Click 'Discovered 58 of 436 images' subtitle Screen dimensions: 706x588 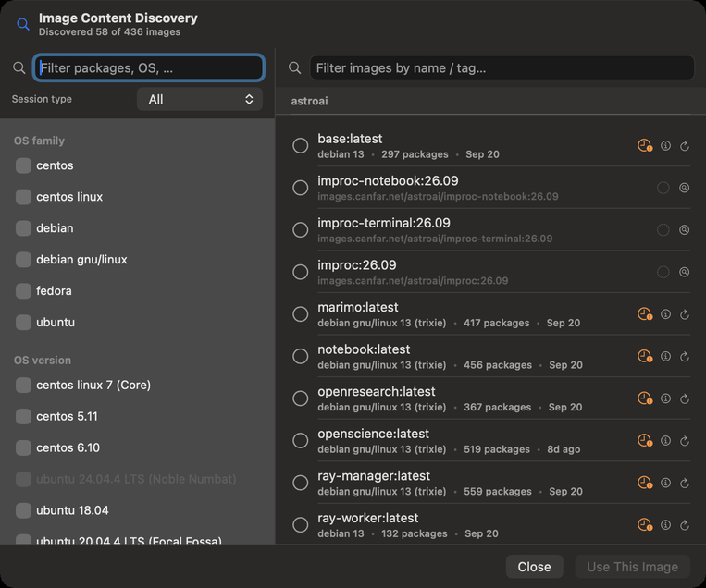click(109, 32)
